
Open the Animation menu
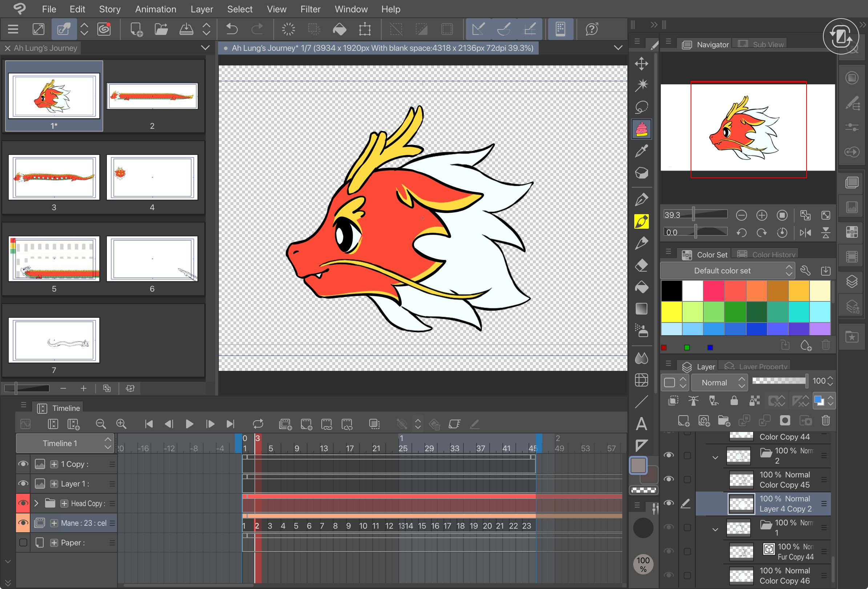tap(155, 9)
